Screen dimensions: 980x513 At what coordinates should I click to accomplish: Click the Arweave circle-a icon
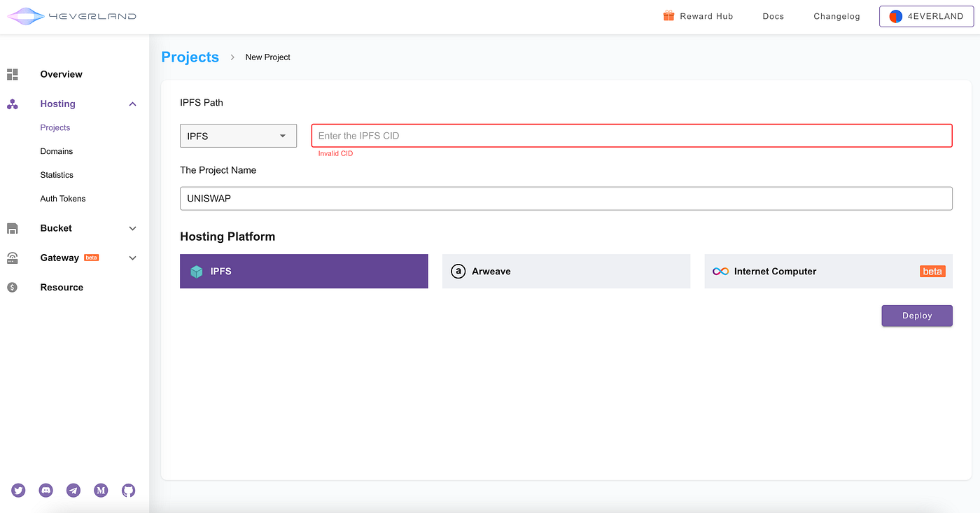click(458, 272)
